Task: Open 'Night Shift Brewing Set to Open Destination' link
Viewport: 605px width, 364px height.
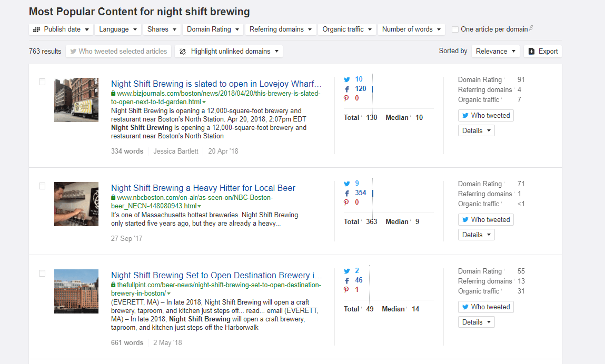Action: point(216,275)
